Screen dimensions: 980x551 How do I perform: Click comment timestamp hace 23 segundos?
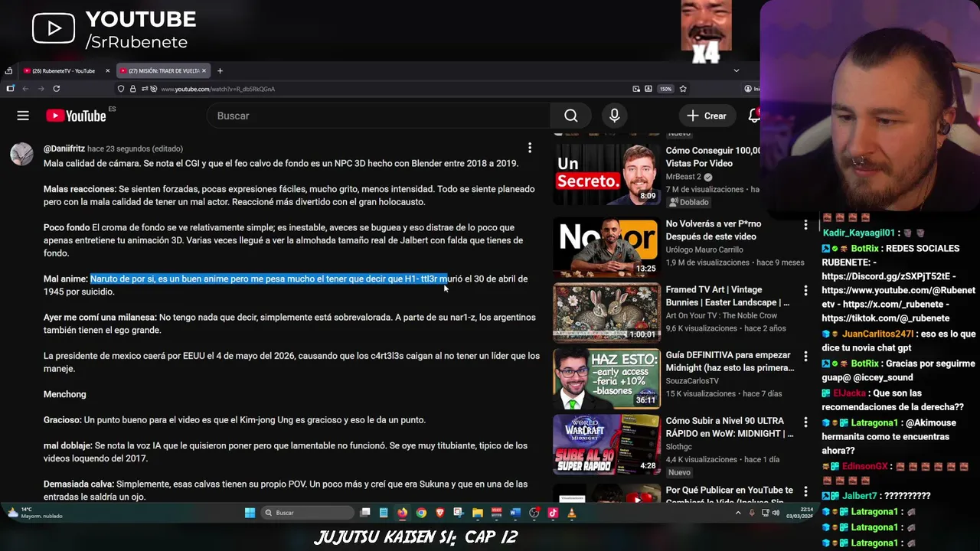[x=135, y=148]
